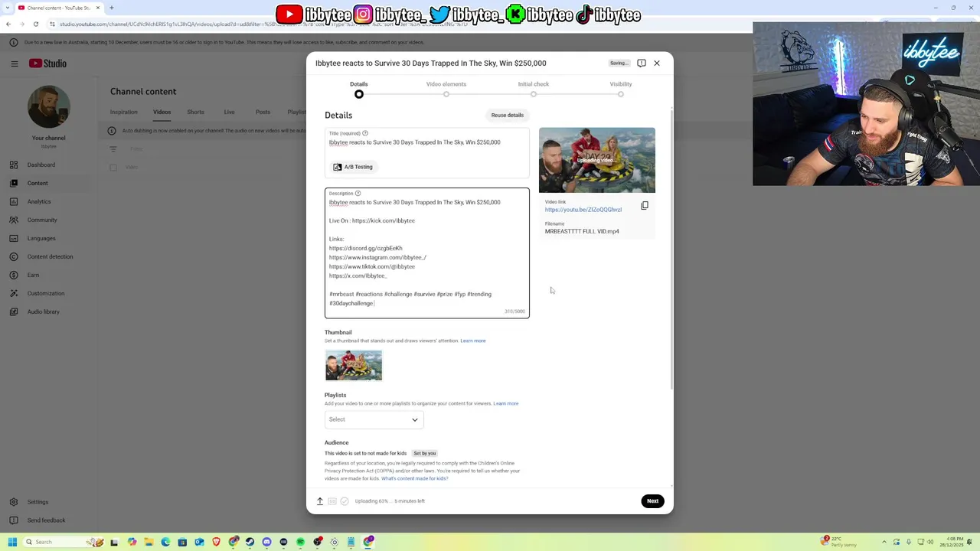Open Community in the Studio sidebar
Screen dimensions: 980x551
tap(42, 220)
